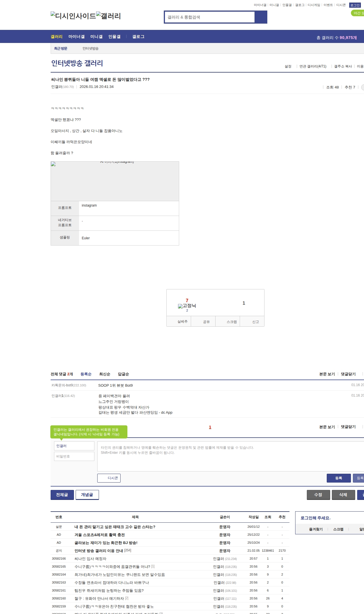The width and height of the screenshot is (364, 614).
Task: Click the 비밀번호 password field
Action: click(x=74, y=456)
